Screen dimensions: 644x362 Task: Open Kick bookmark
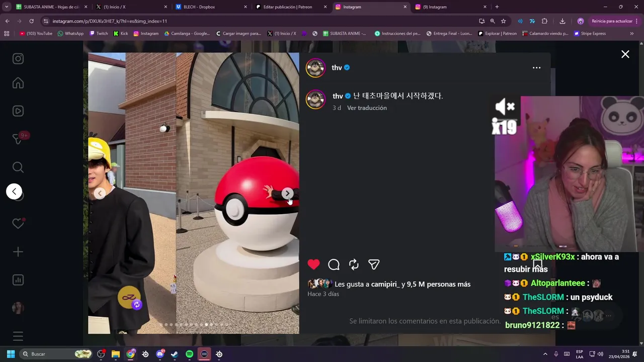tap(121, 34)
